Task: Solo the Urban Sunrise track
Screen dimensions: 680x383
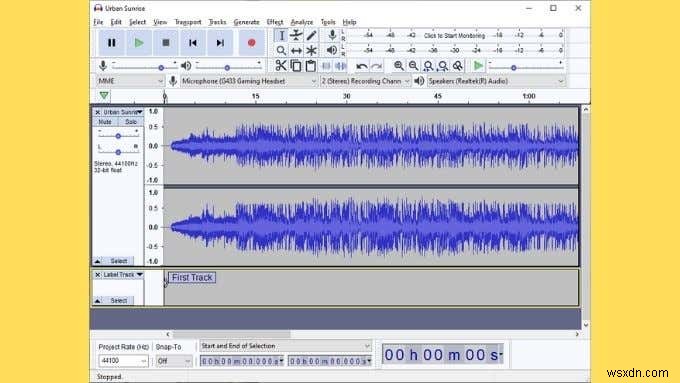Action: 131,122
